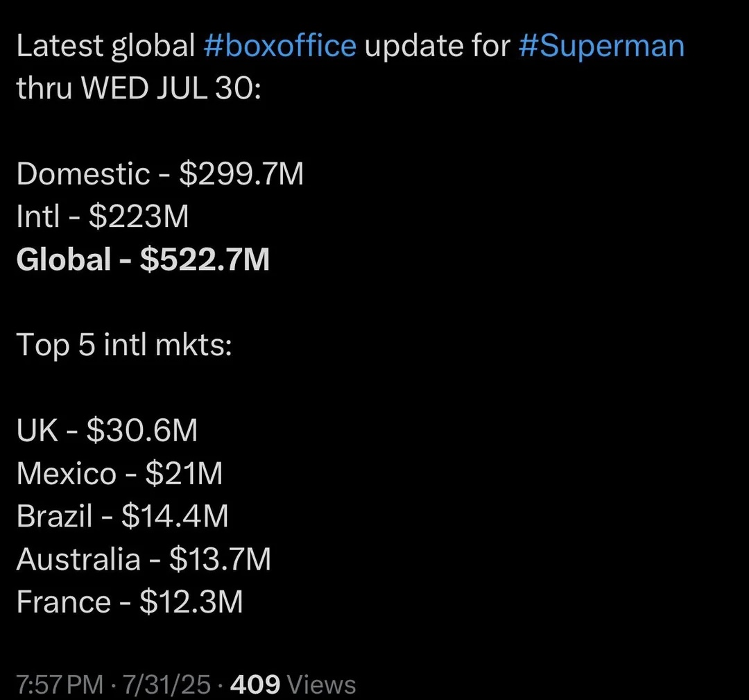
Task: Click the word Domestic
Action: [83, 174]
